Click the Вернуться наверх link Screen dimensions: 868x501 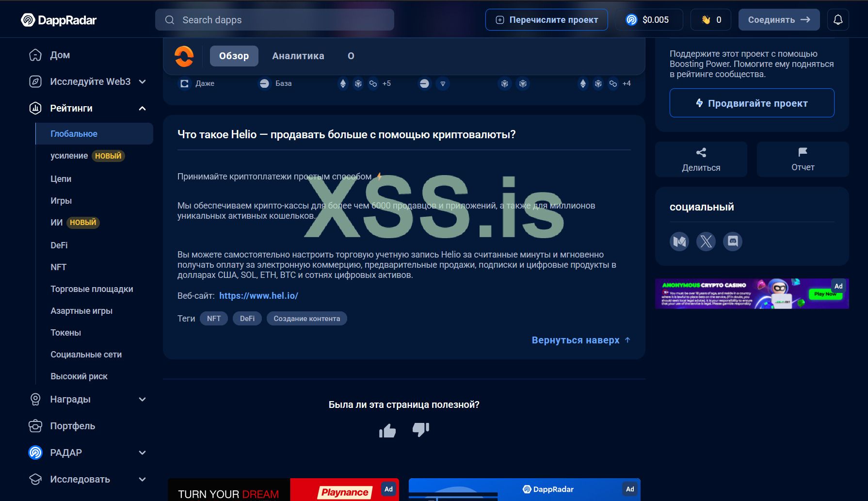(581, 340)
